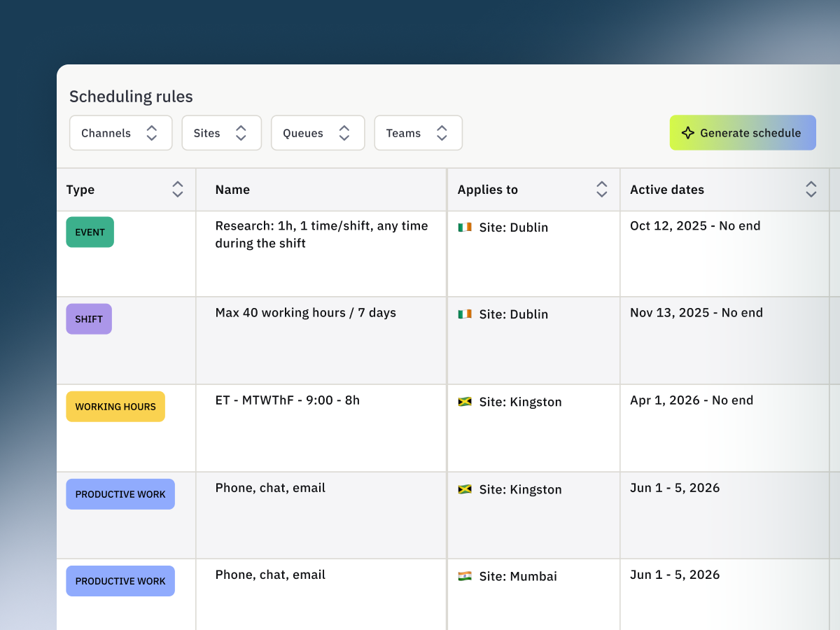840x630 pixels.
Task: Click the Site: Mumbai cell
Action: click(x=519, y=577)
